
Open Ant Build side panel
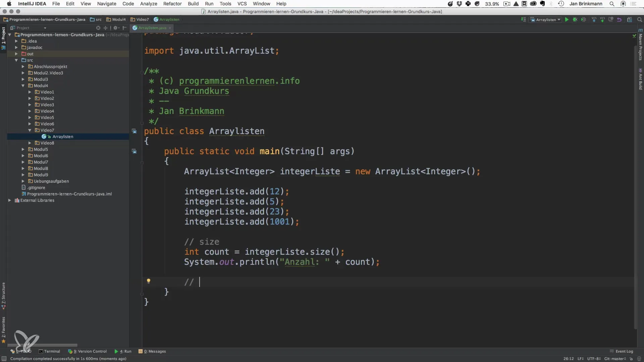coord(640,79)
